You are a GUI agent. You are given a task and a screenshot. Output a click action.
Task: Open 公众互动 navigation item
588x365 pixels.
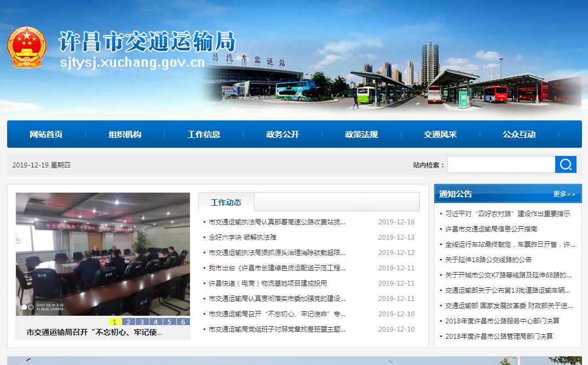click(519, 135)
